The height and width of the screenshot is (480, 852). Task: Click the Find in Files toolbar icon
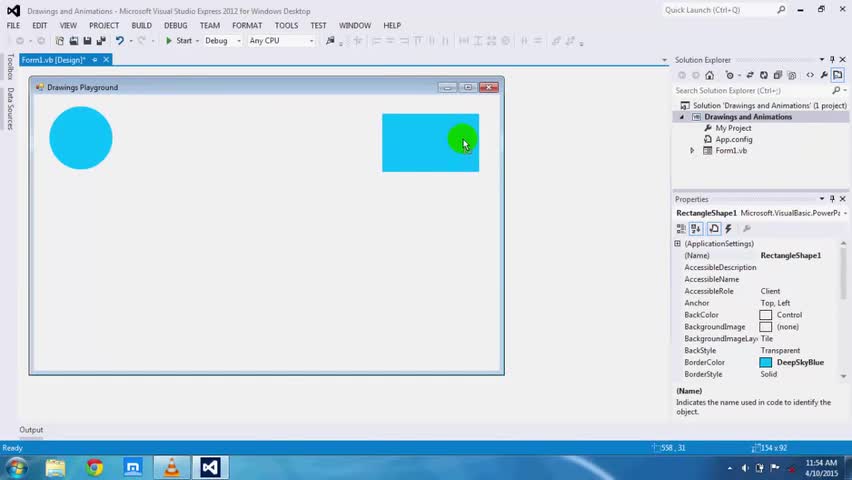coord(330,41)
